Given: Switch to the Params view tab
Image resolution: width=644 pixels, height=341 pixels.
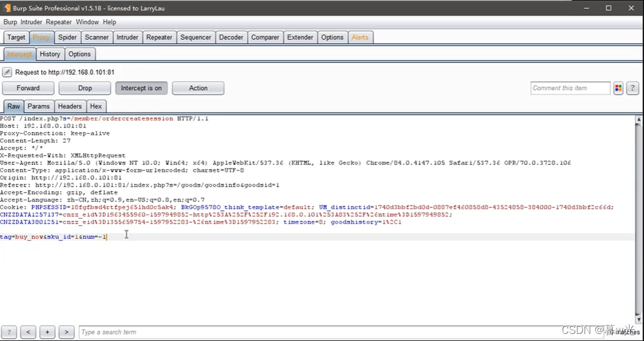Looking at the screenshot, I should click(x=39, y=107).
